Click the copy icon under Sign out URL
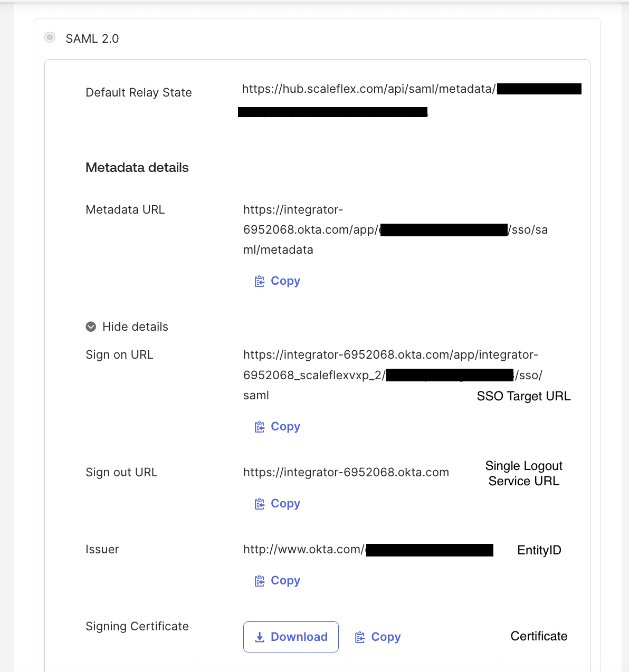This screenshot has width=629, height=672. pos(260,504)
